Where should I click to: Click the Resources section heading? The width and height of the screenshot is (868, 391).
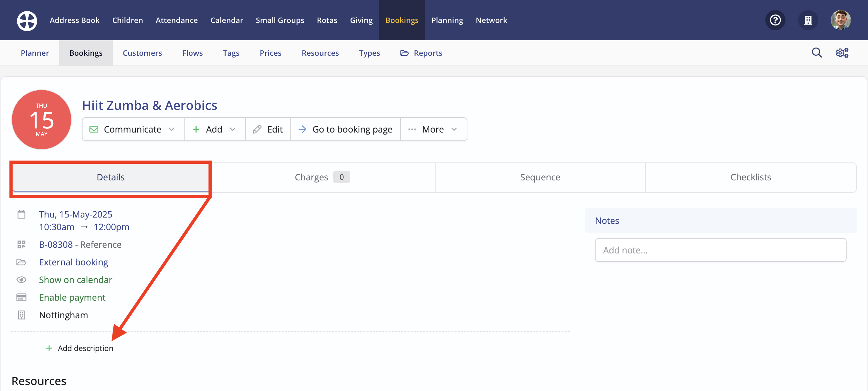tap(39, 381)
